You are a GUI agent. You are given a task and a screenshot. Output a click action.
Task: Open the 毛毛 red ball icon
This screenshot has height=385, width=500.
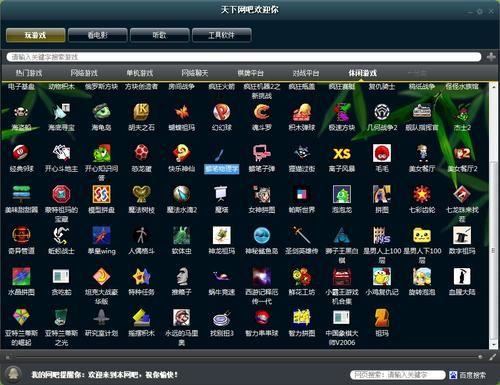coord(382,153)
